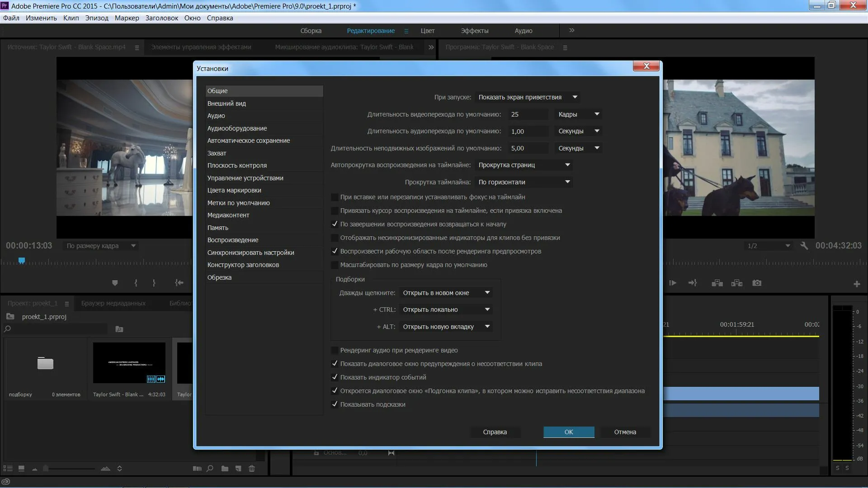Expand the 'Прокрутка таймлайна' dropdown

pos(524,182)
